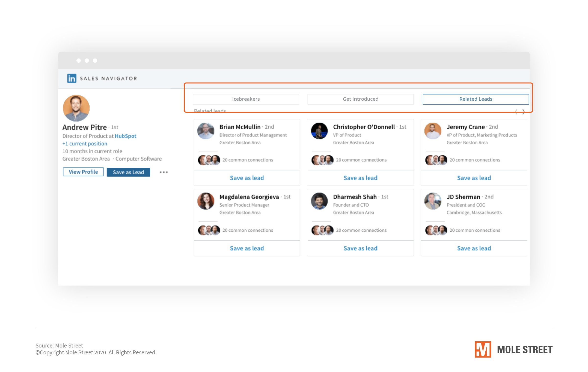Save Dharmesh Shah as a lead

(x=360, y=248)
